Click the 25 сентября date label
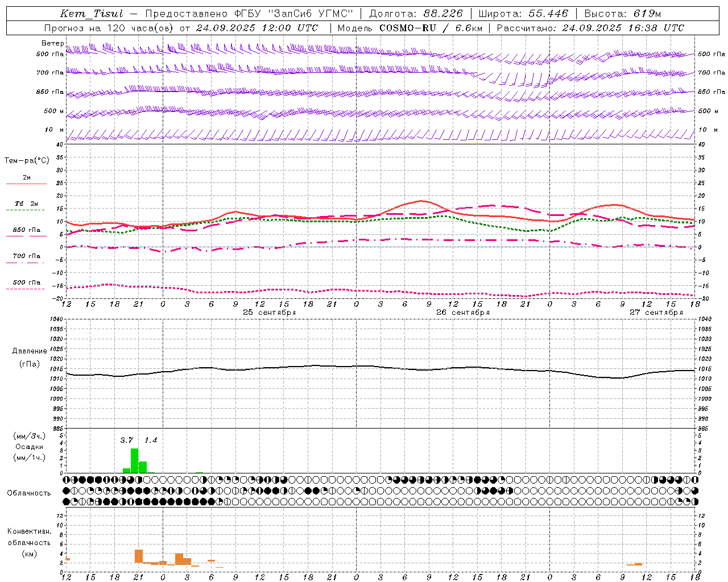728x582 pixels. (270, 313)
